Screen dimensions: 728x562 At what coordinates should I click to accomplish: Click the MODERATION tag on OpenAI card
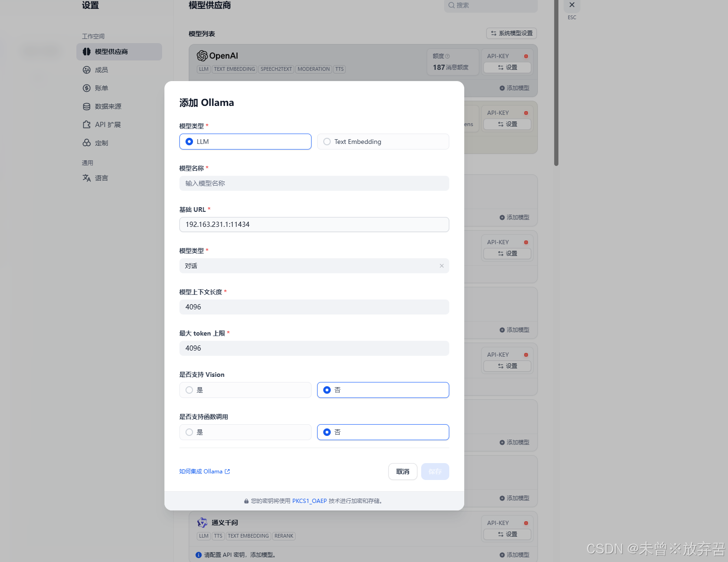pyautogui.click(x=314, y=69)
